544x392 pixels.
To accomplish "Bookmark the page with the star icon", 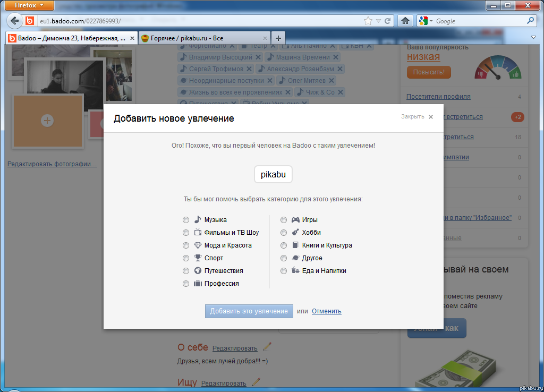I will pos(368,21).
